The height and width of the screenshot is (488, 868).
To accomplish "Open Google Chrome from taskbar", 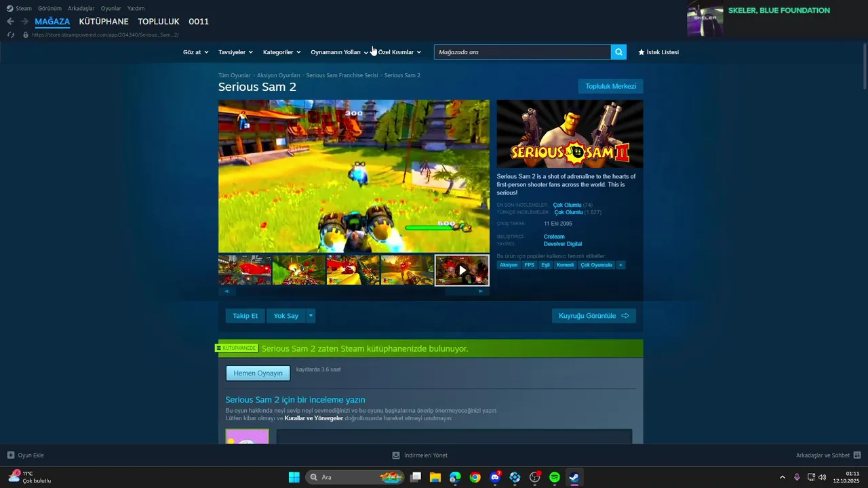I will [x=475, y=477].
